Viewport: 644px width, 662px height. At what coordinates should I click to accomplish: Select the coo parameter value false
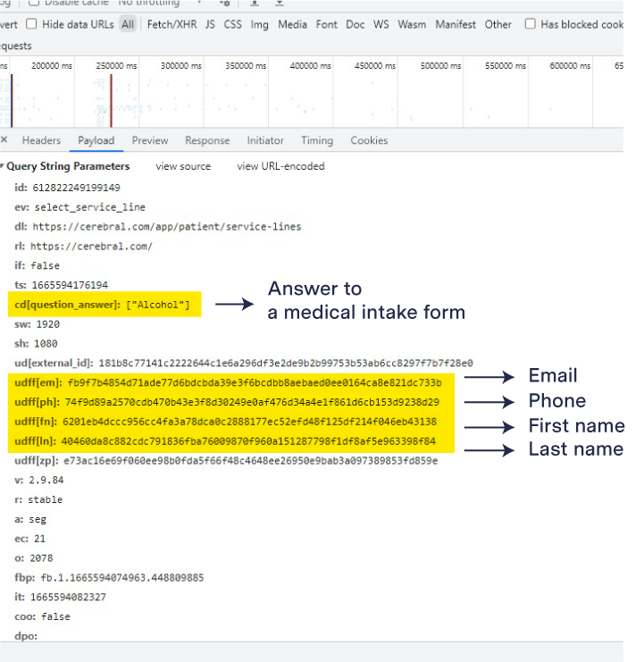point(55,616)
